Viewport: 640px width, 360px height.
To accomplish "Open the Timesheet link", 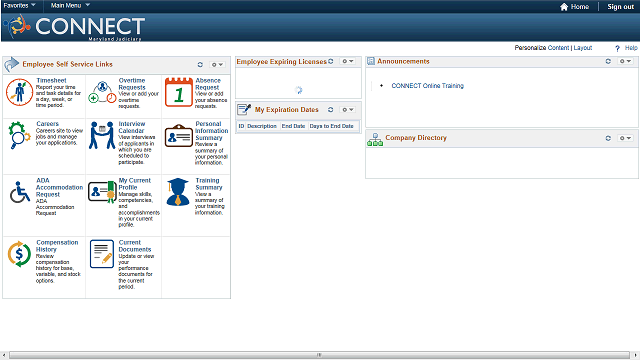I will (51, 80).
